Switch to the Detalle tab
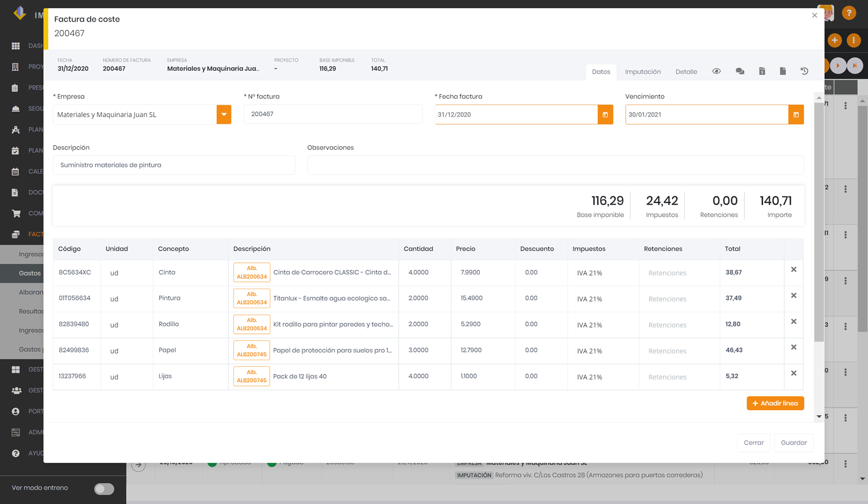The width and height of the screenshot is (868, 504). point(686,72)
